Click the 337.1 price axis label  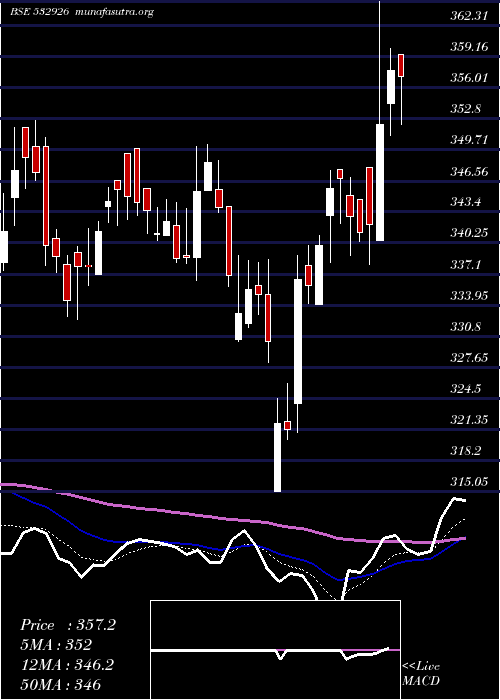(465, 264)
